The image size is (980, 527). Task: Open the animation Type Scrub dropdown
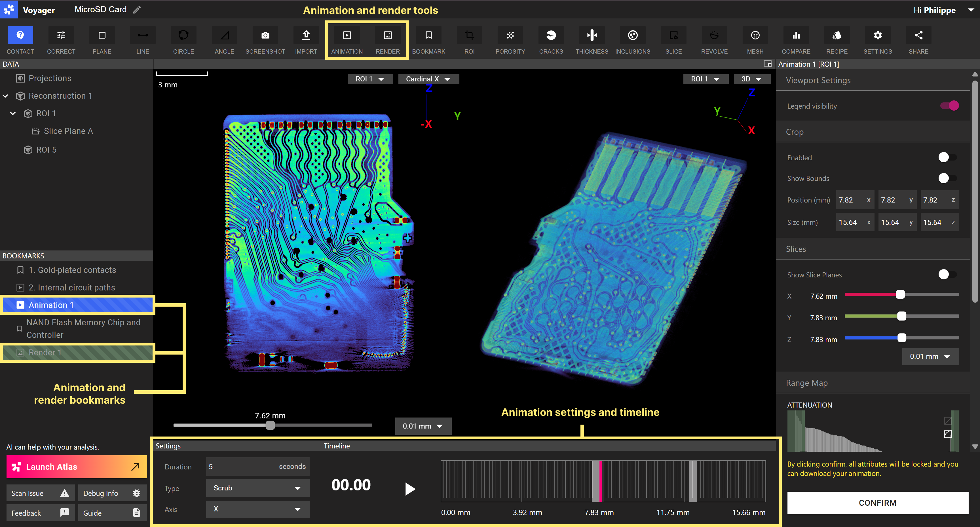(257, 488)
